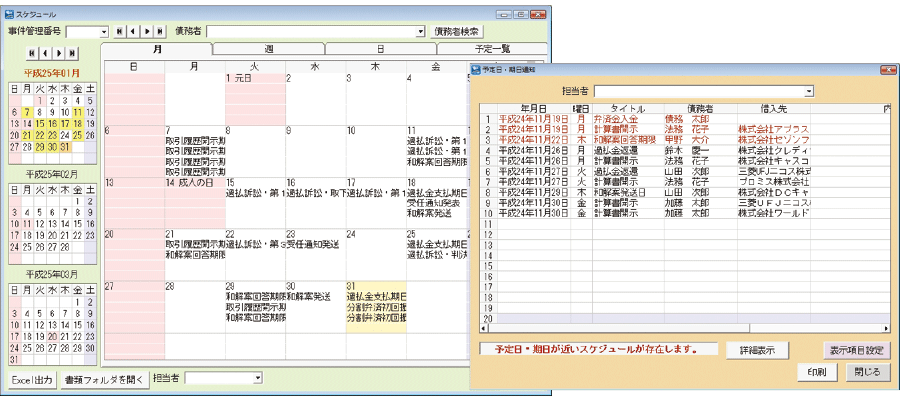900x400 pixels.
Task: Go to next record in 事件管理番号 navigator
Action: tap(147, 32)
